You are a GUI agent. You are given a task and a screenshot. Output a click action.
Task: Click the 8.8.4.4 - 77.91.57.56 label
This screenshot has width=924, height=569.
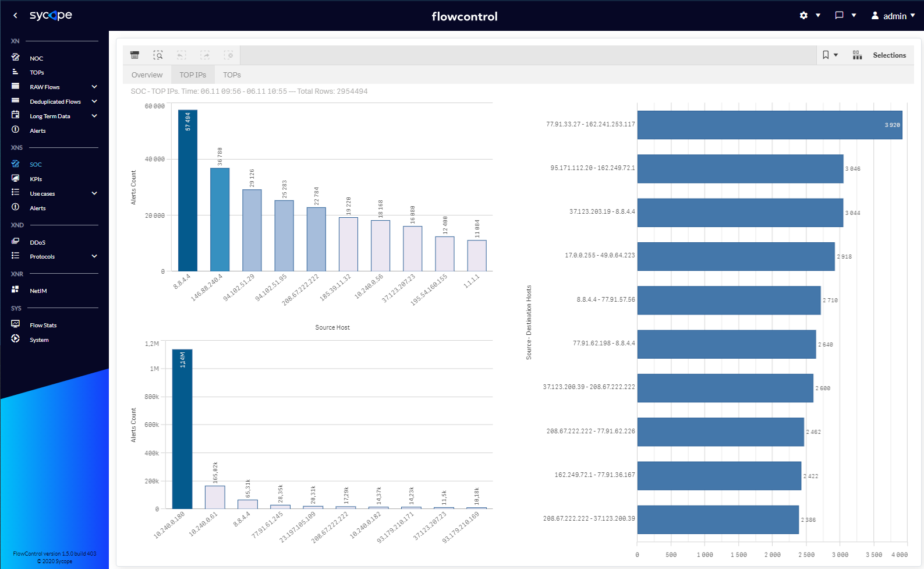click(x=606, y=299)
